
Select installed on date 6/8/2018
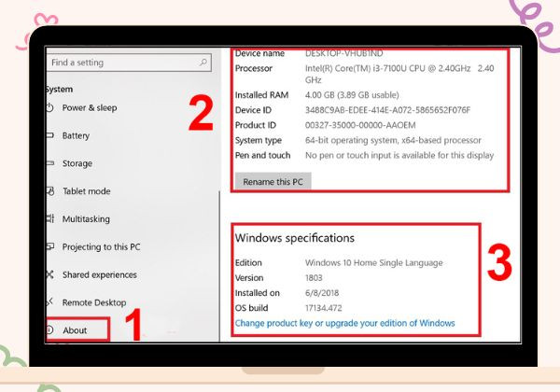[322, 293]
